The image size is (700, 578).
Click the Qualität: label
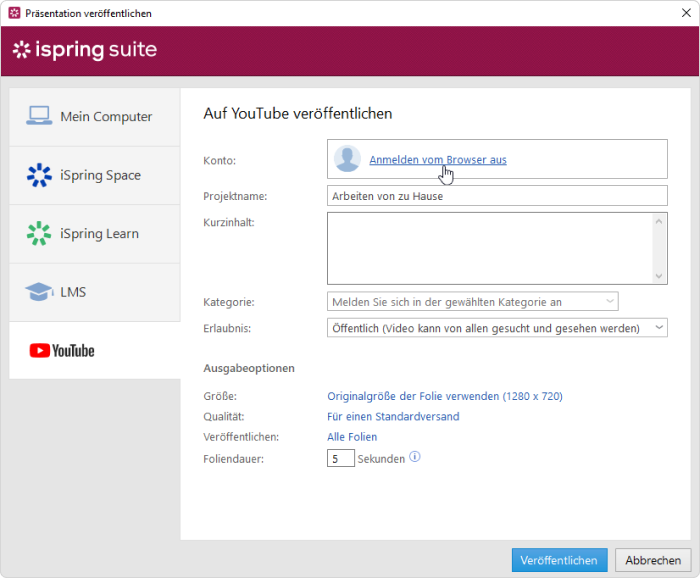coord(224,416)
